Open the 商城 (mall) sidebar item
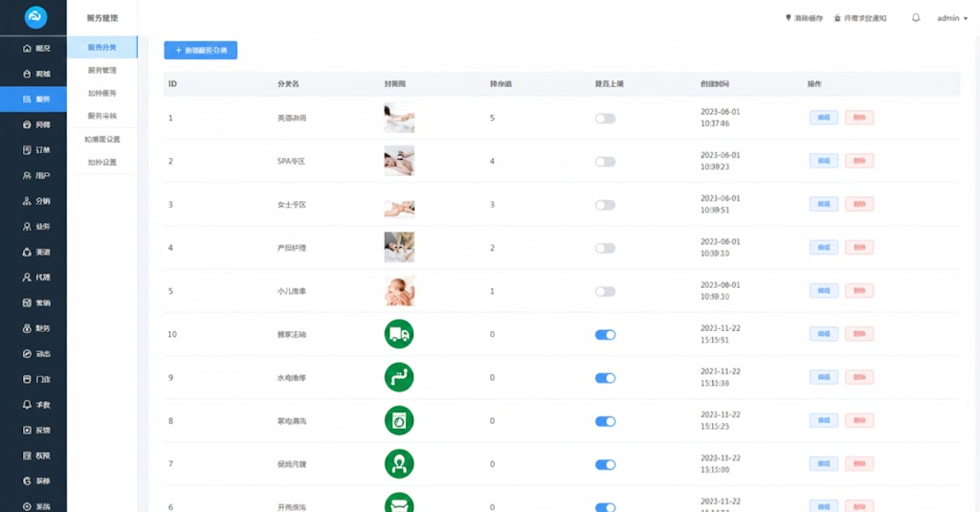This screenshot has width=980, height=512. click(35, 74)
